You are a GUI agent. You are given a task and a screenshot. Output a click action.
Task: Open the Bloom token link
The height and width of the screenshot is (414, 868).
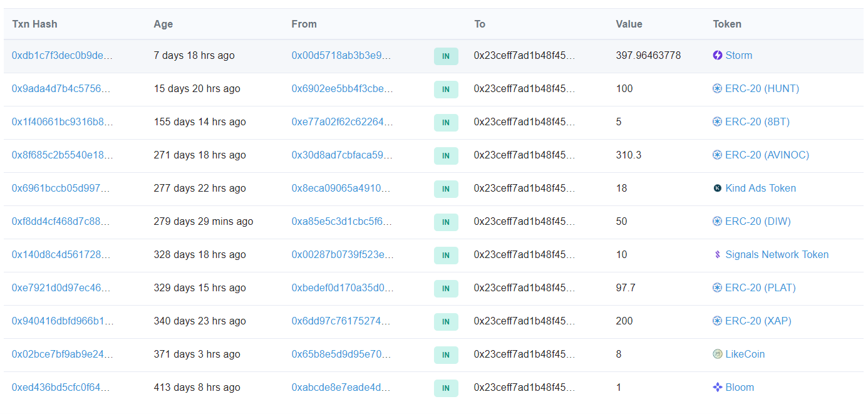740,387
